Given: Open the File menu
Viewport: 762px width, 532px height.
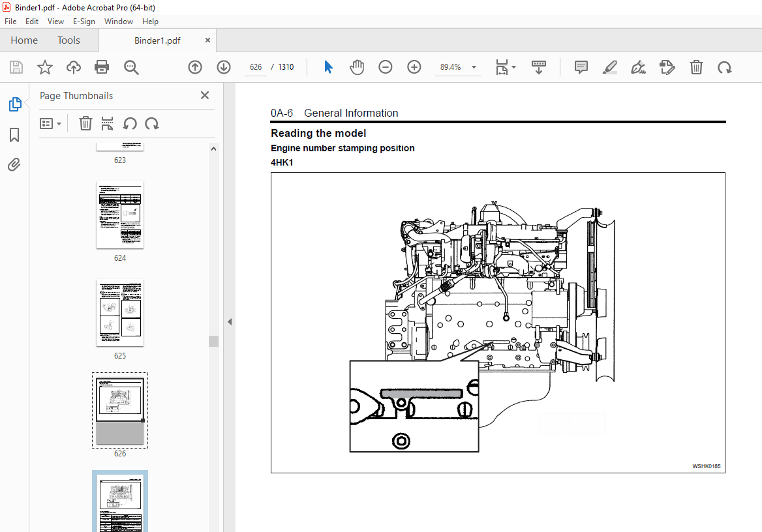Looking at the screenshot, I should (10, 22).
